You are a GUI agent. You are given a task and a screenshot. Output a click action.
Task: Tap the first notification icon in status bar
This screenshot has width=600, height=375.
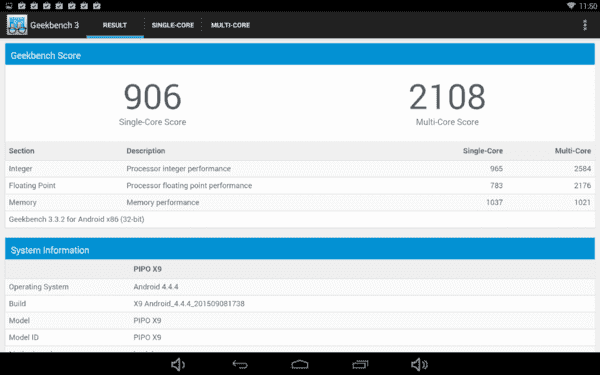coord(9,5)
